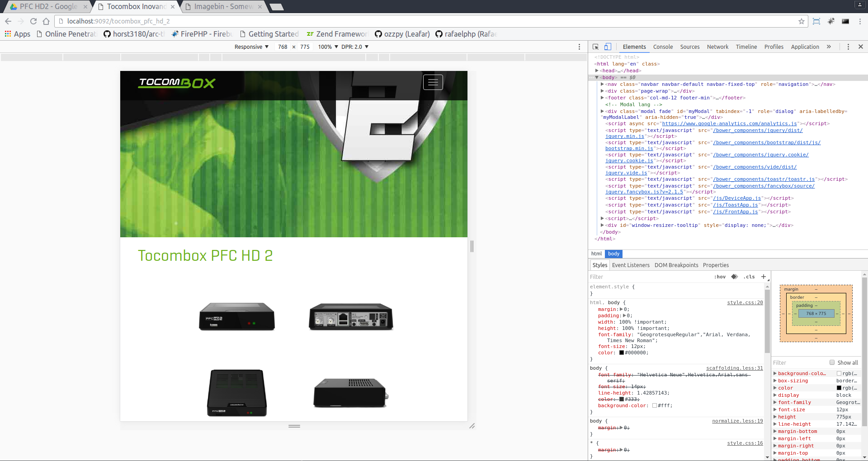Expand computed font-family property

pyautogui.click(x=775, y=402)
